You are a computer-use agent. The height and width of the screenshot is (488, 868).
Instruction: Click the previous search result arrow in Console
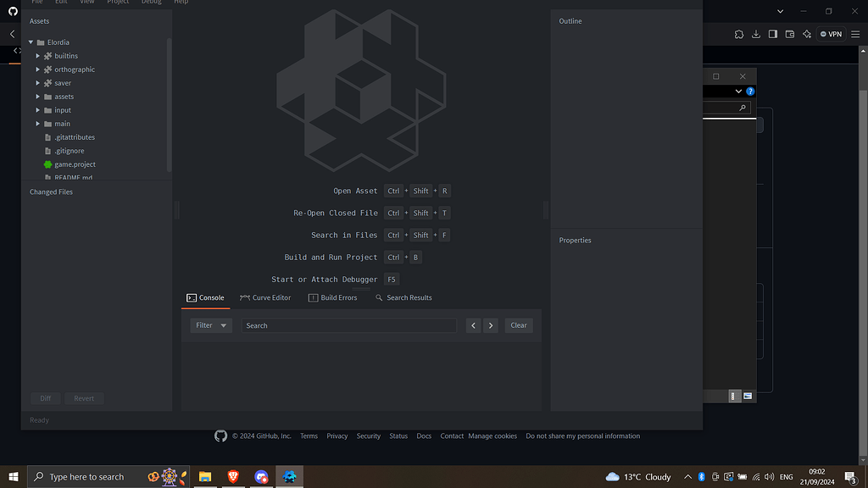[x=473, y=325]
